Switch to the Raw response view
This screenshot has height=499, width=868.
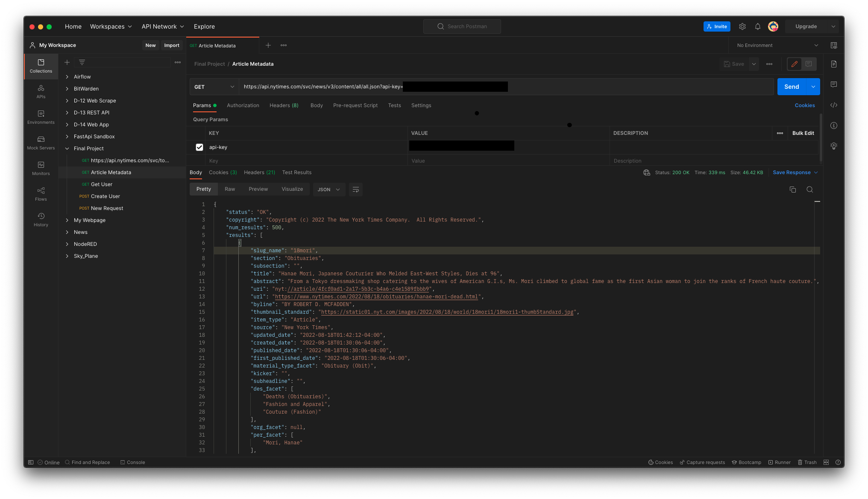coord(230,189)
